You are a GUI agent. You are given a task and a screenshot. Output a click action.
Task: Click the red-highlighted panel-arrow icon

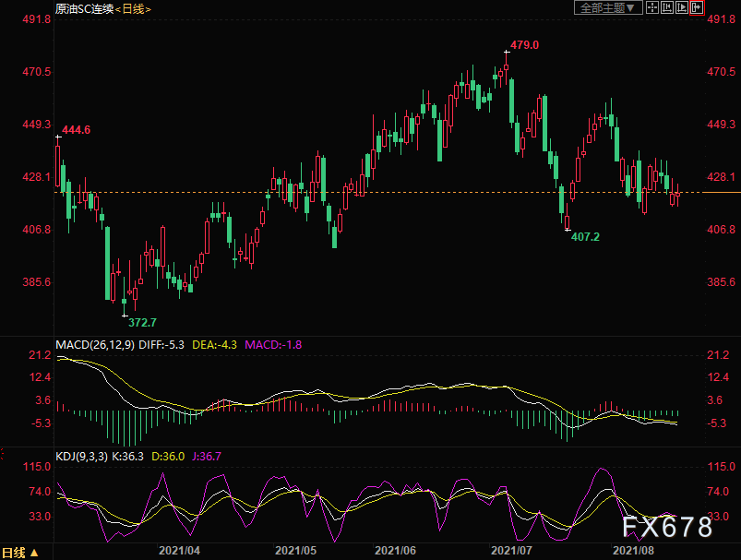click(697, 7)
